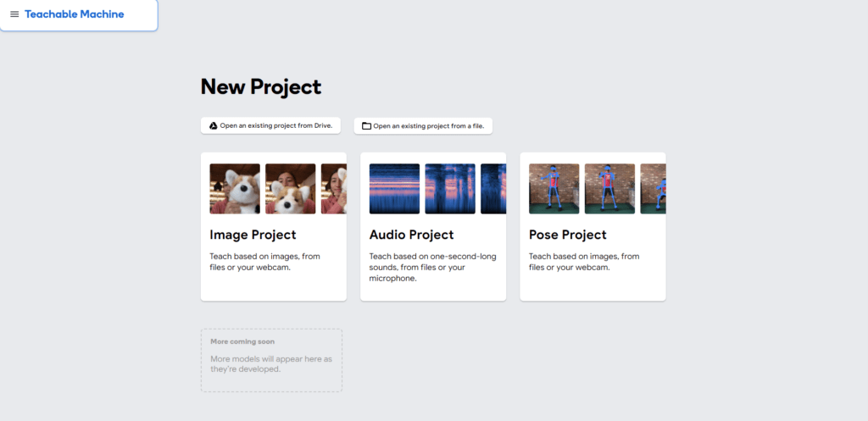Click second audio spectrogram thumbnail
The height and width of the screenshot is (421, 868).
pyautogui.click(x=450, y=189)
